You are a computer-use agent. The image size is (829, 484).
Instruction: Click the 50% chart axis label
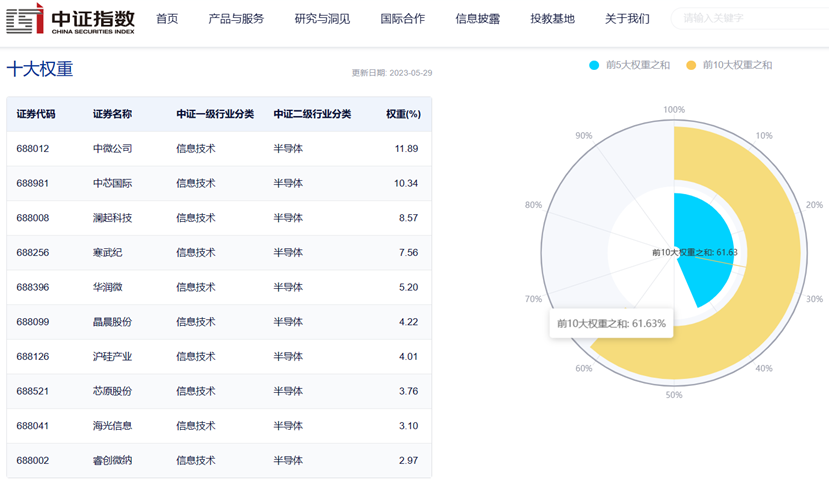tap(674, 395)
